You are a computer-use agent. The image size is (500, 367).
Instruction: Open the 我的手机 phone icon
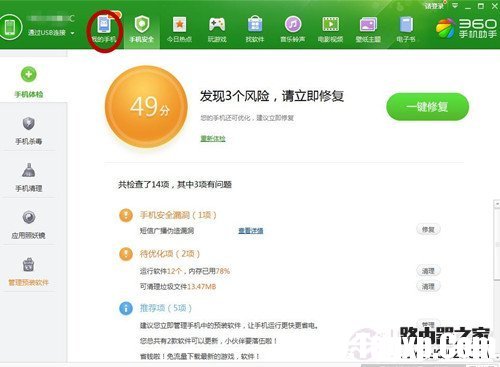[104, 24]
